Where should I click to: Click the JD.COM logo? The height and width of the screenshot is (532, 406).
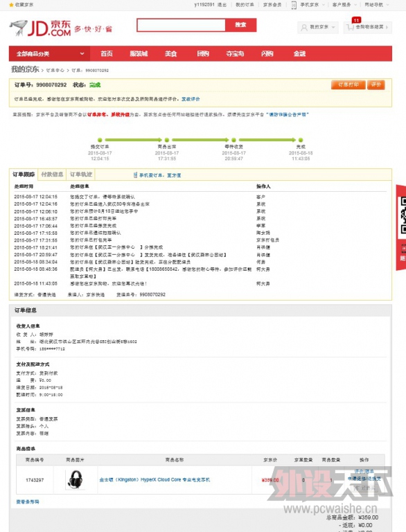coord(40,28)
